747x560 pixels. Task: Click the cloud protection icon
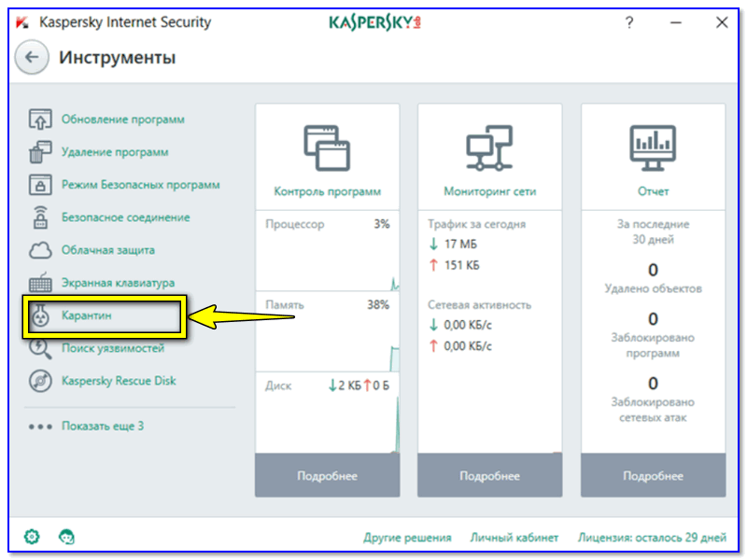(40, 250)
